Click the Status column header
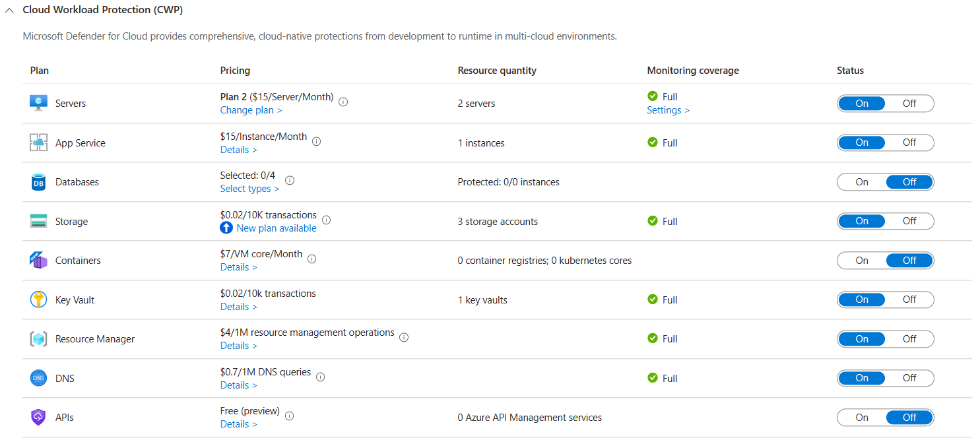 (x=850, y=71)
